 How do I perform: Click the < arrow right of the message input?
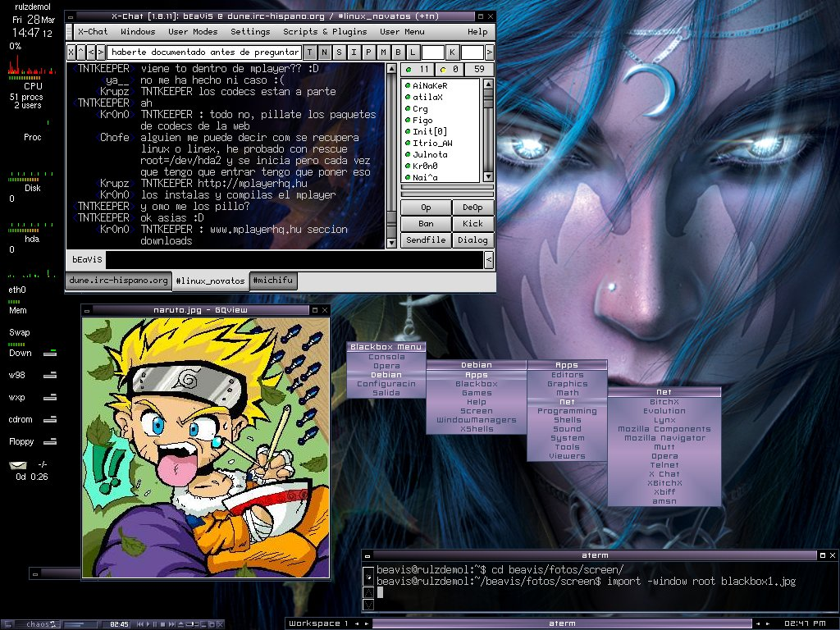tap(489, 260)
